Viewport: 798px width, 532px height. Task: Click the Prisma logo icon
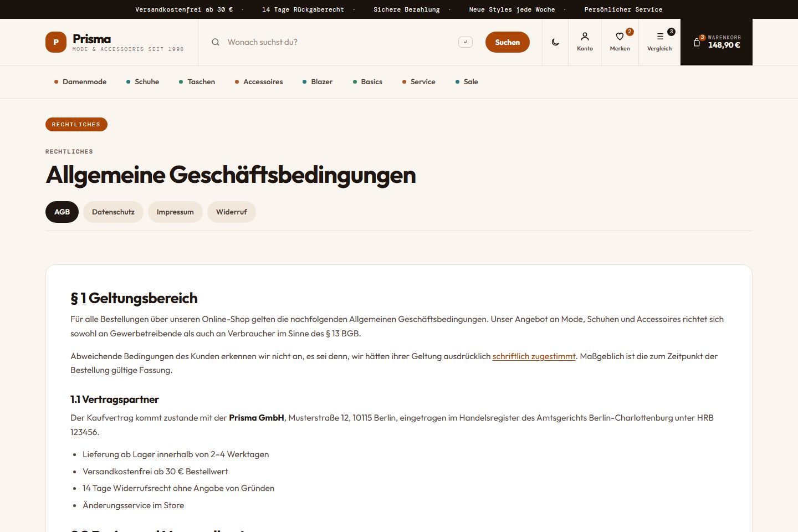pos(56,42)
